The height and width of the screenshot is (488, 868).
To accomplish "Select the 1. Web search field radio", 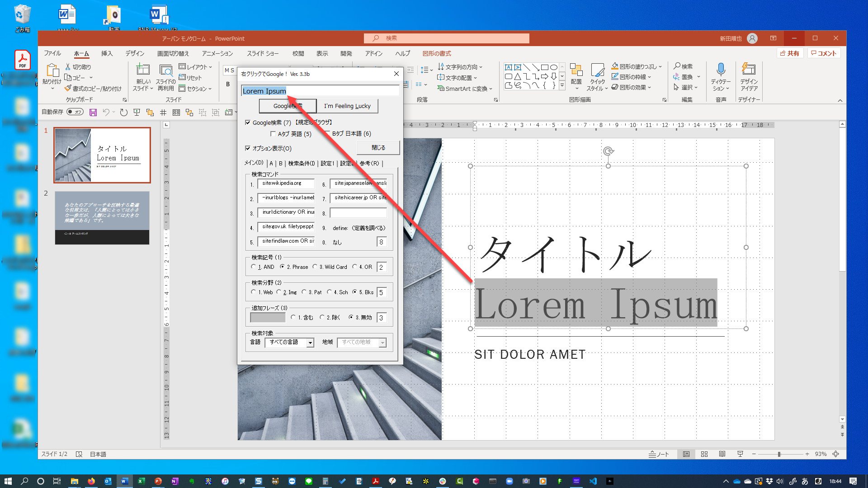I will 253,292.
